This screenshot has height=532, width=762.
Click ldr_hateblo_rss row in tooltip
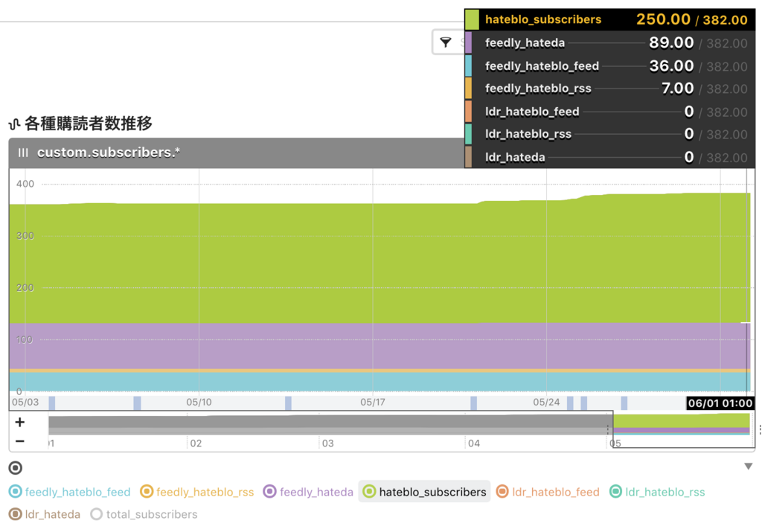click(610, 134)
